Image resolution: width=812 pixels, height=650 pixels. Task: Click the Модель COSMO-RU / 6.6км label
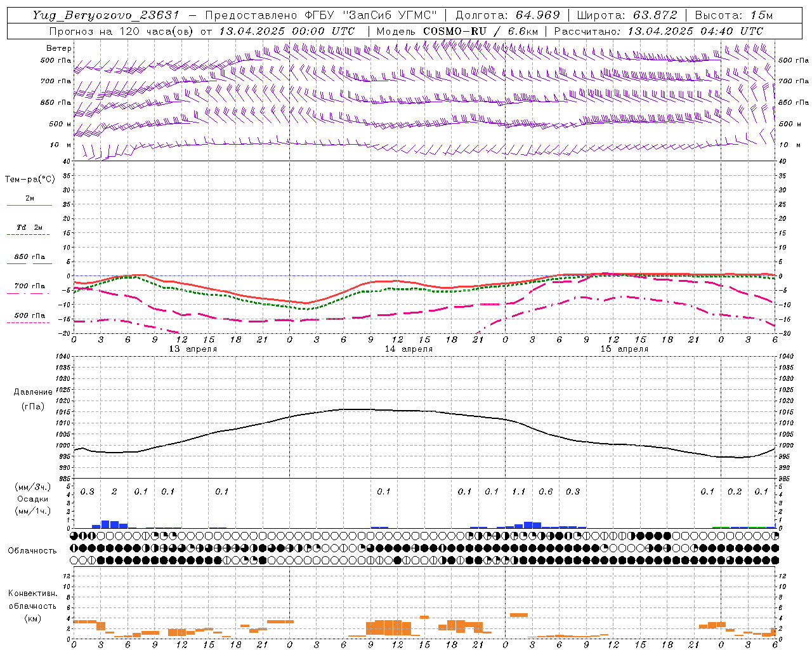(457, 31)
